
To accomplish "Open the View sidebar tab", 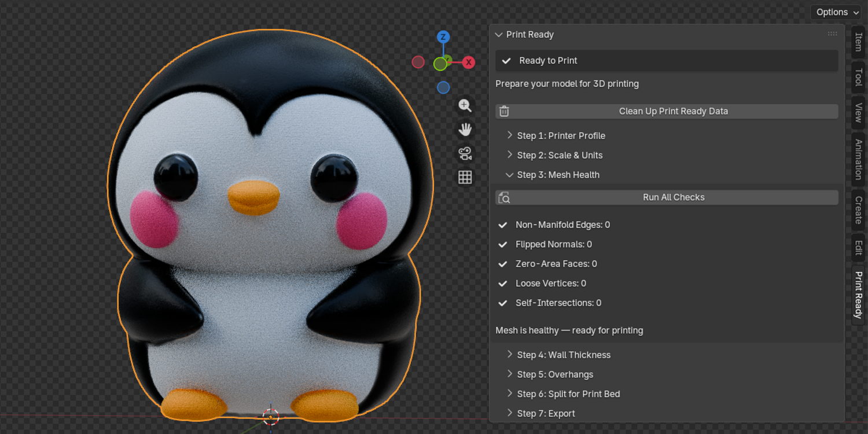I will click(x=858, y=112).
